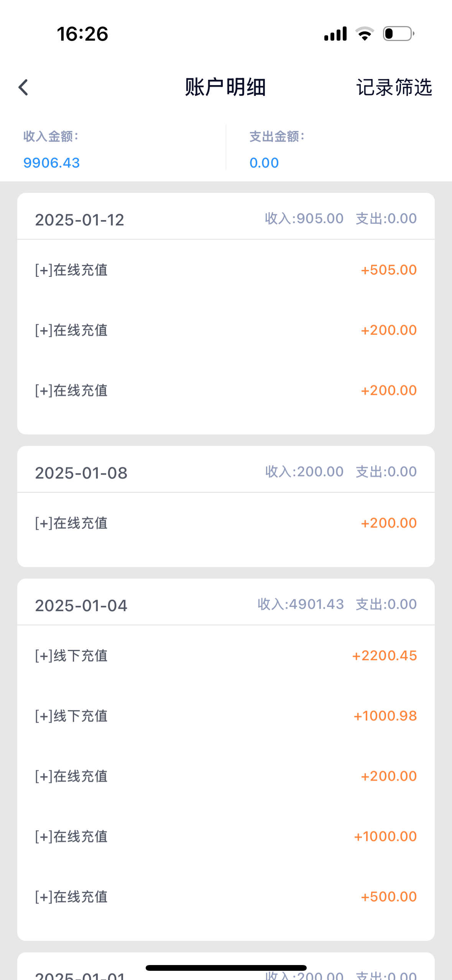Select the 收入金额 total 9906.43
This screenshot has width=452, height=980.
(x=51, y=163)
